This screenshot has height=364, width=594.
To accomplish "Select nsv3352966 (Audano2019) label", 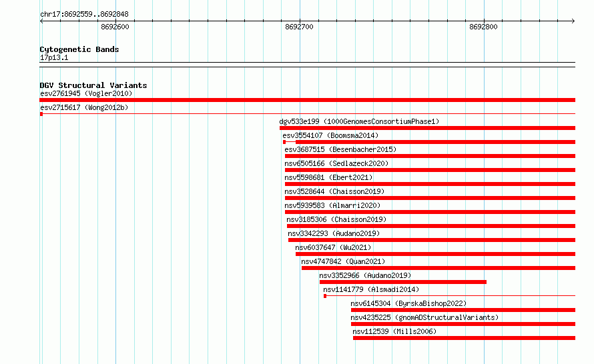I will coord(365,275).
